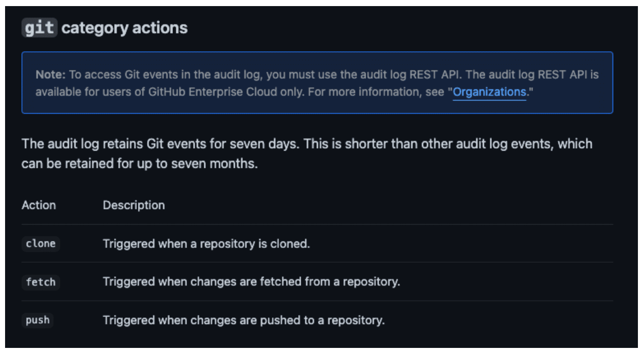Viewport: 644px width, 354px height.
Task: Click the clone action code tag
Action: (x=41, y=243)
